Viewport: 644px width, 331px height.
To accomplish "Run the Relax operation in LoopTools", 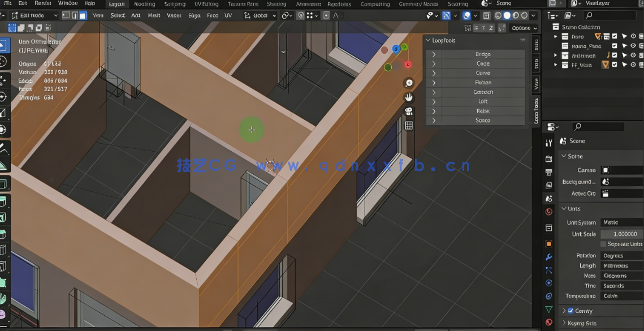I will click(x=483, y=110).
